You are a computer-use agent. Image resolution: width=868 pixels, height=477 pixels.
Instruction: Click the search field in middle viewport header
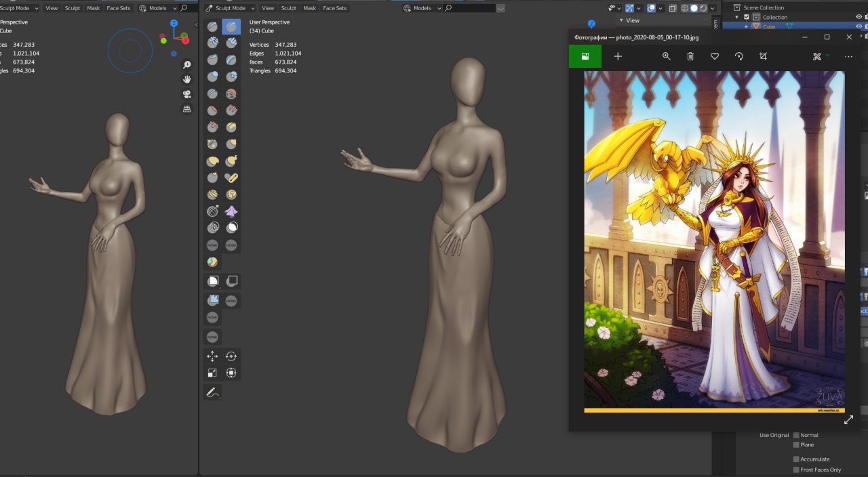(469, 8)
